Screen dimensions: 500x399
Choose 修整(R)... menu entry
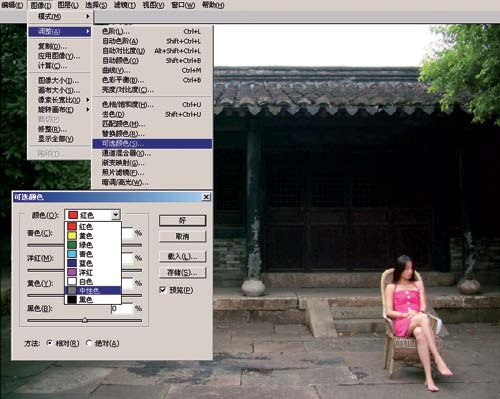pyautogui.click(x=59, y=129)
